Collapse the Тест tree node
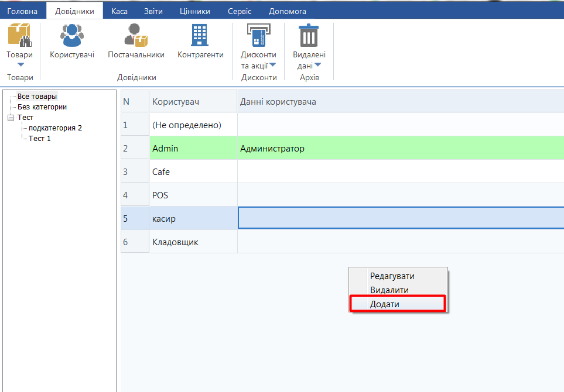 coord(11,118)
